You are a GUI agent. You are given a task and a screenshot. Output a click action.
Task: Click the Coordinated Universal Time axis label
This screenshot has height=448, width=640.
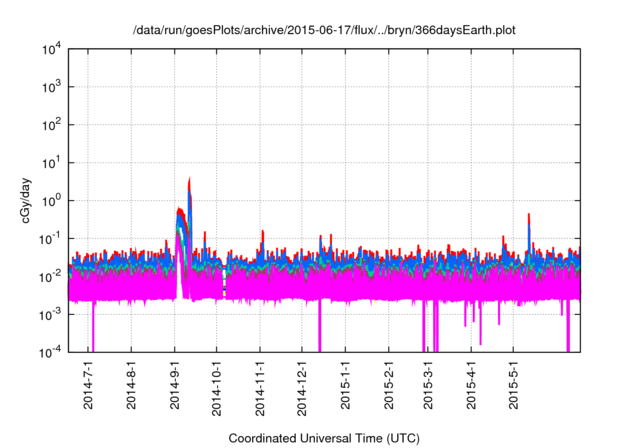(x=324, y=438)
